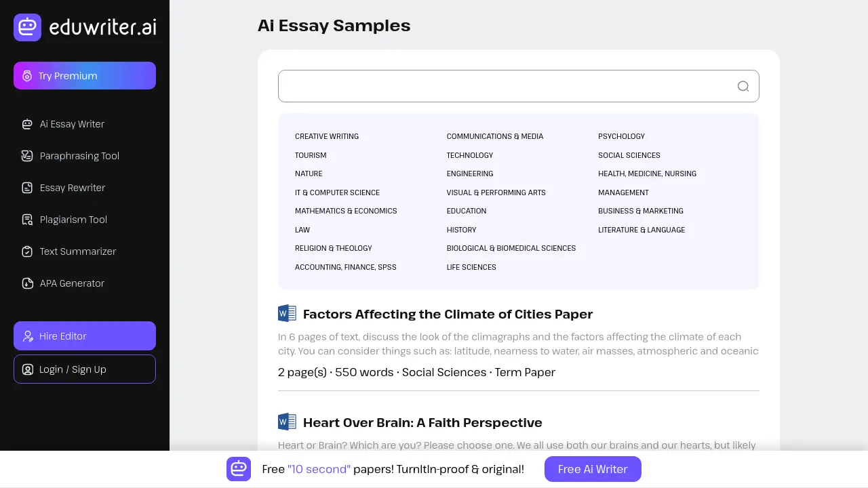Open the APA Generator
868x488 pixels.
pos(26,283)
